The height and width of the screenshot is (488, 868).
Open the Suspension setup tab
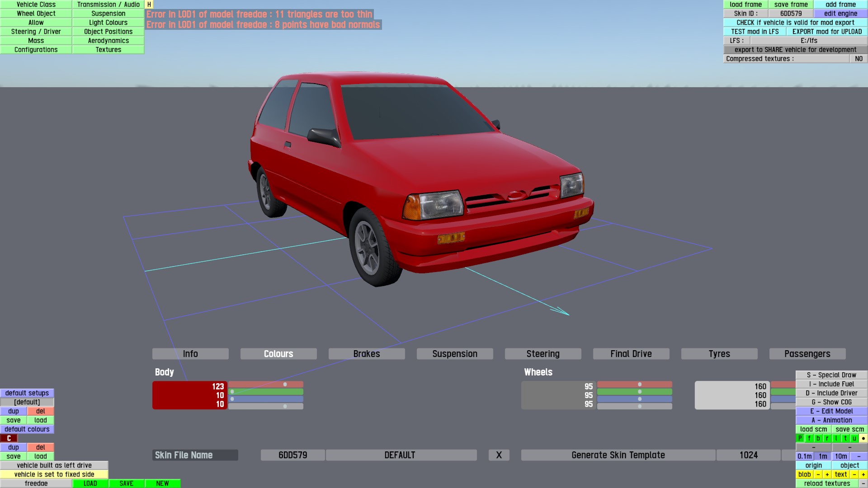click(x=454, y=354)
